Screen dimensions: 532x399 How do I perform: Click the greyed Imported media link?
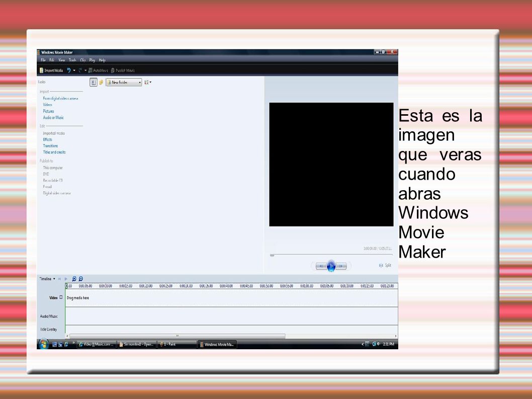click(54, 133)
